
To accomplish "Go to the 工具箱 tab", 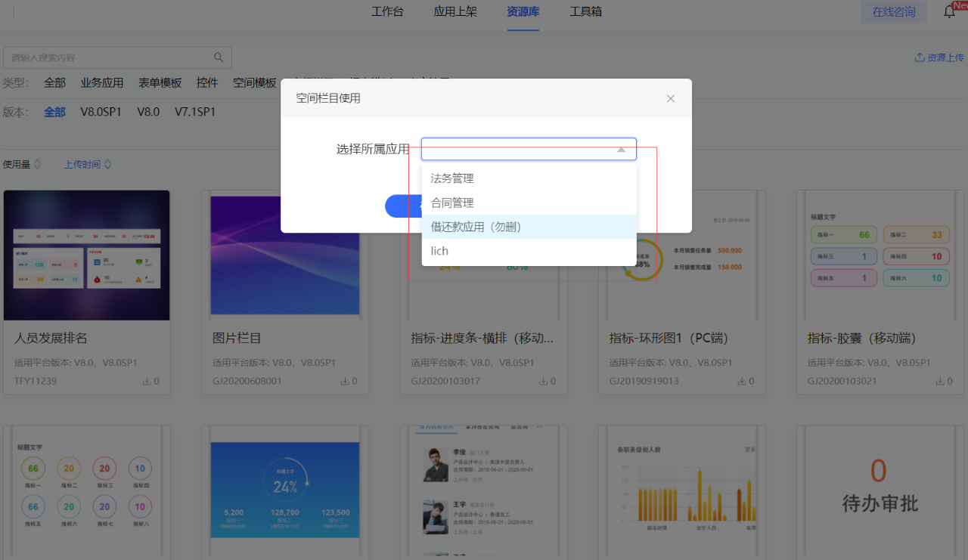I will click(x=585, y=12).
